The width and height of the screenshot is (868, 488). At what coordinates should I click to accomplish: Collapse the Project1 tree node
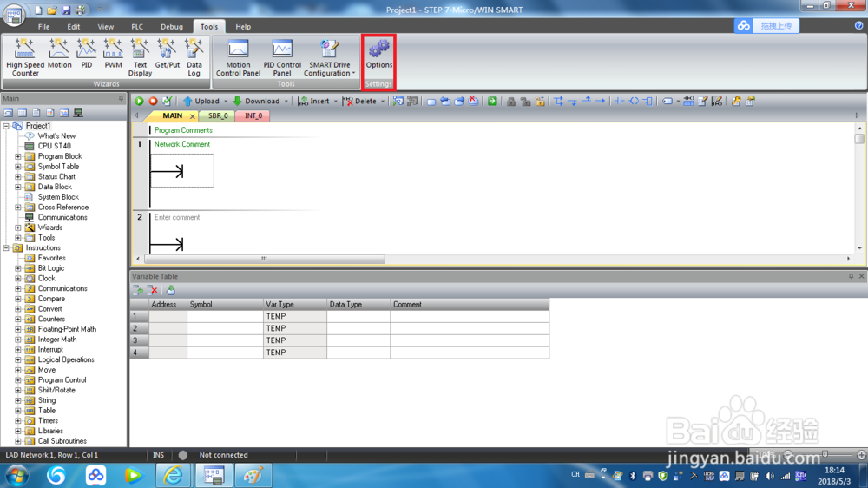click(6, 126)
